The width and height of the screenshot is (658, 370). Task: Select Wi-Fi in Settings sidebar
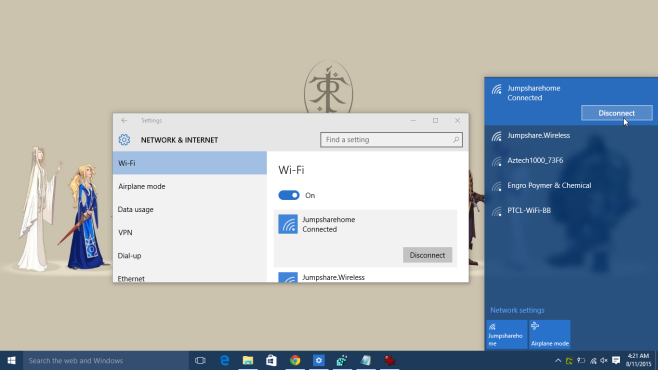click(x=190, y=163)
